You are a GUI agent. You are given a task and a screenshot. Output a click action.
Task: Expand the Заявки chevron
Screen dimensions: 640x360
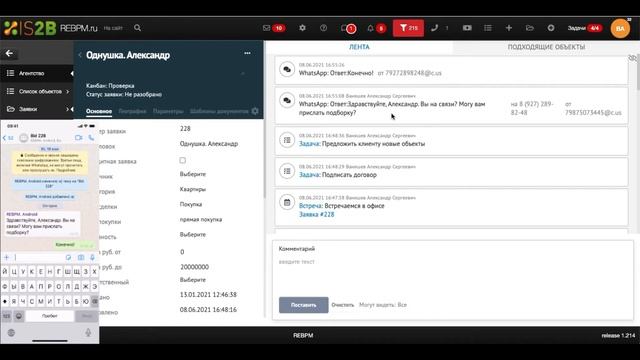[x=67, y=109]
